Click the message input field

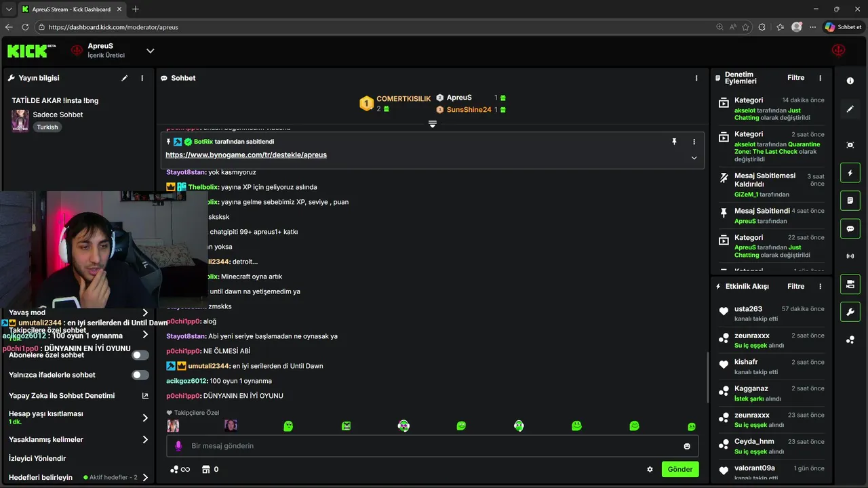pyautogui.click(x=432, y=446)
